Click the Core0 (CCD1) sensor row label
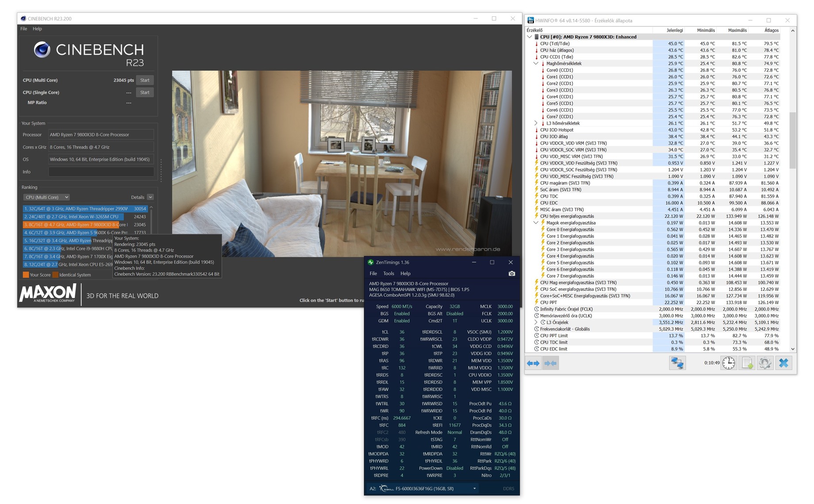Screen dimensions: 814x504 coord(560,70)
